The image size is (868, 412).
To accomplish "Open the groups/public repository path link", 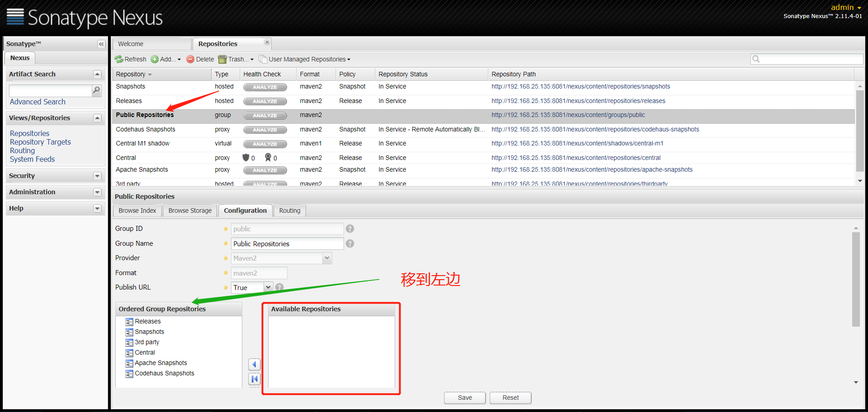I will [x=568, y=115].
